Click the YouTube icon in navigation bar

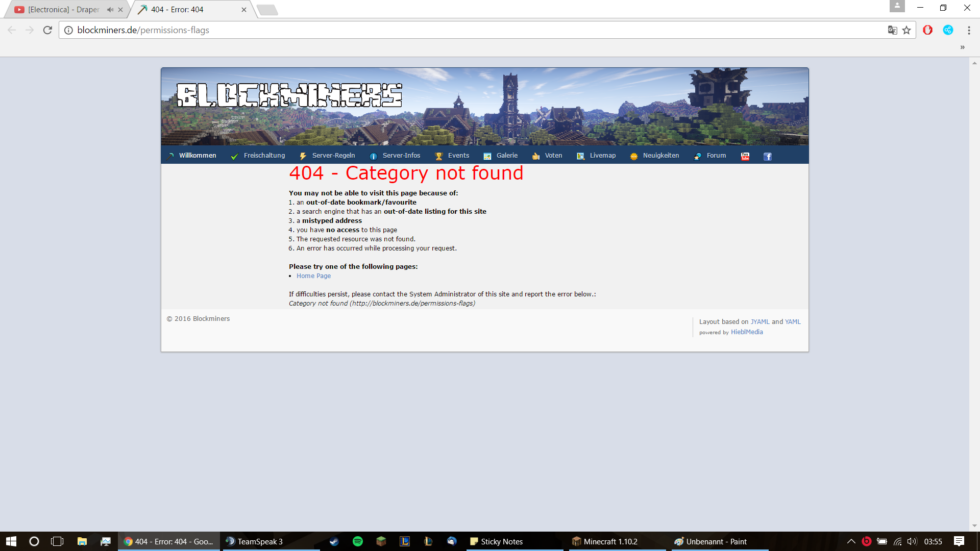pos(745,156)
